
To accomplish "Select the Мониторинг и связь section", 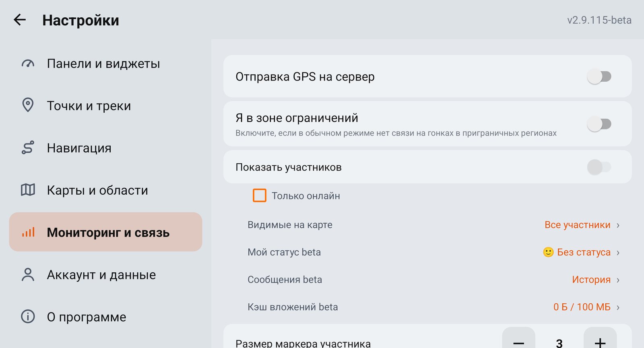I will (105, 232).
